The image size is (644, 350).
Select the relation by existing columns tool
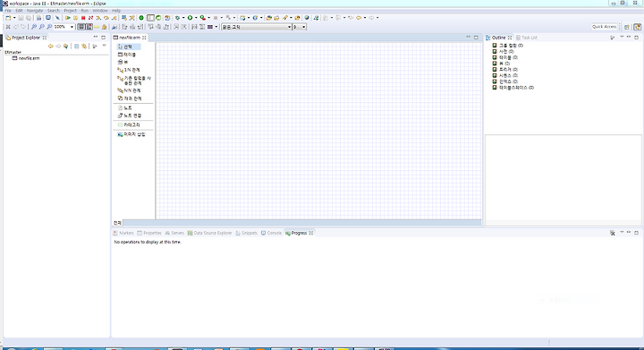click(x=134, y=81)
